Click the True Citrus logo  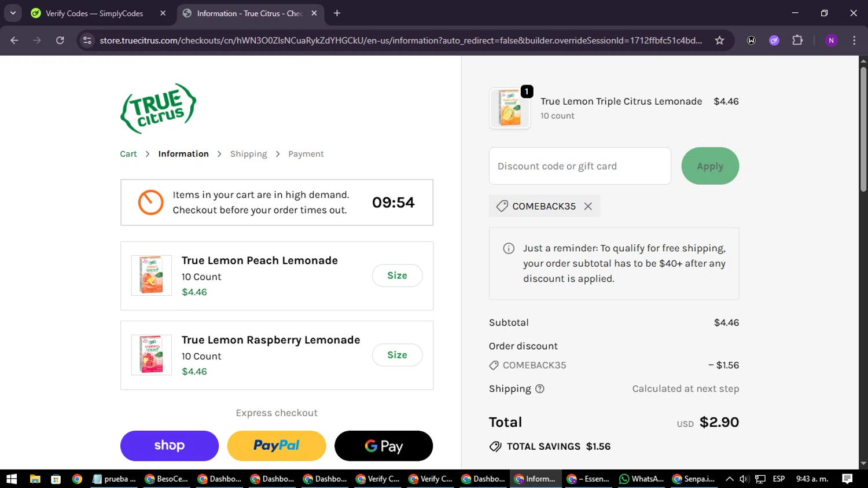coord(158,108)
